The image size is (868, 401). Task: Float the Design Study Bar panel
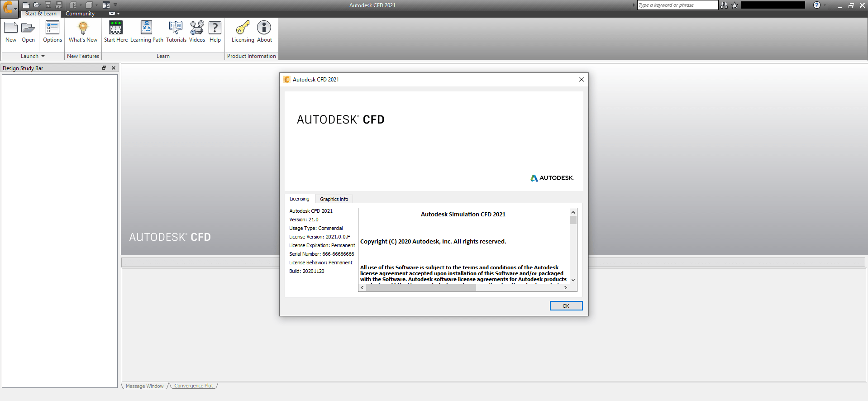(x=104, y=68)
